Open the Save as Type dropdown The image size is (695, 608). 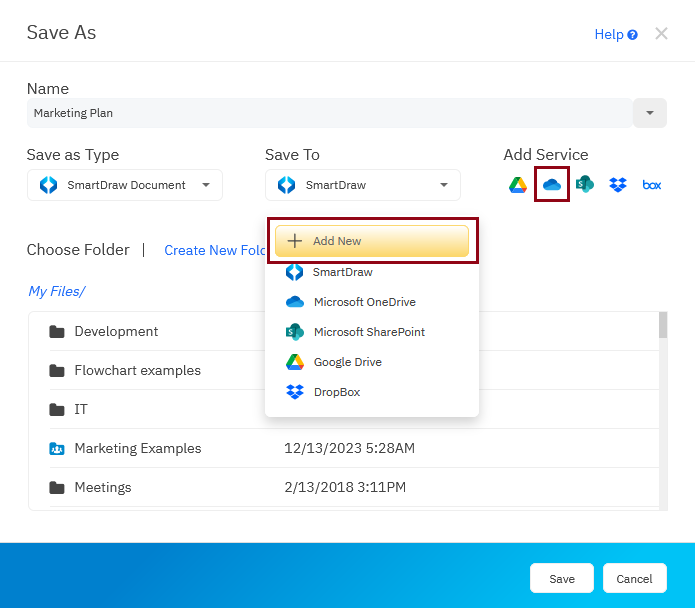point(125,185)
